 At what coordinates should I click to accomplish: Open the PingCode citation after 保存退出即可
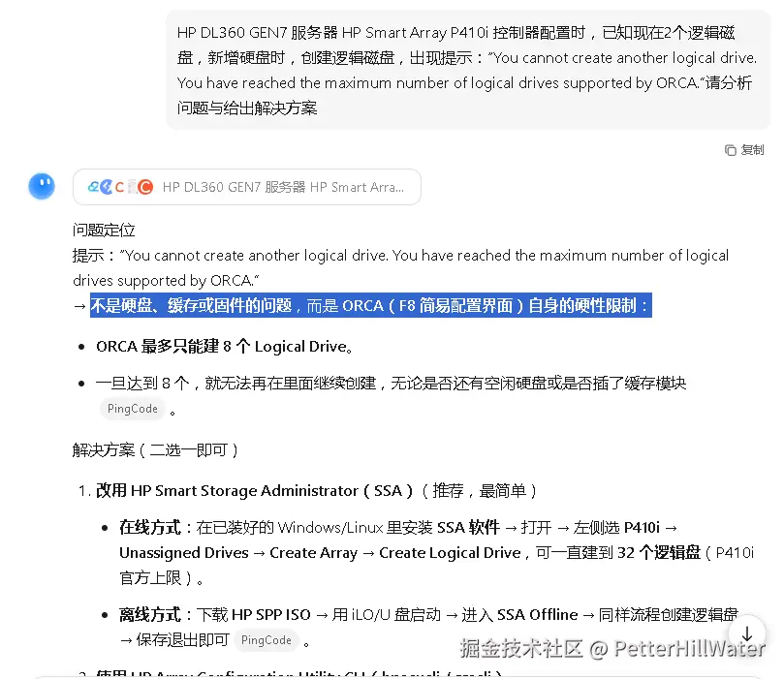coord(266,640)
